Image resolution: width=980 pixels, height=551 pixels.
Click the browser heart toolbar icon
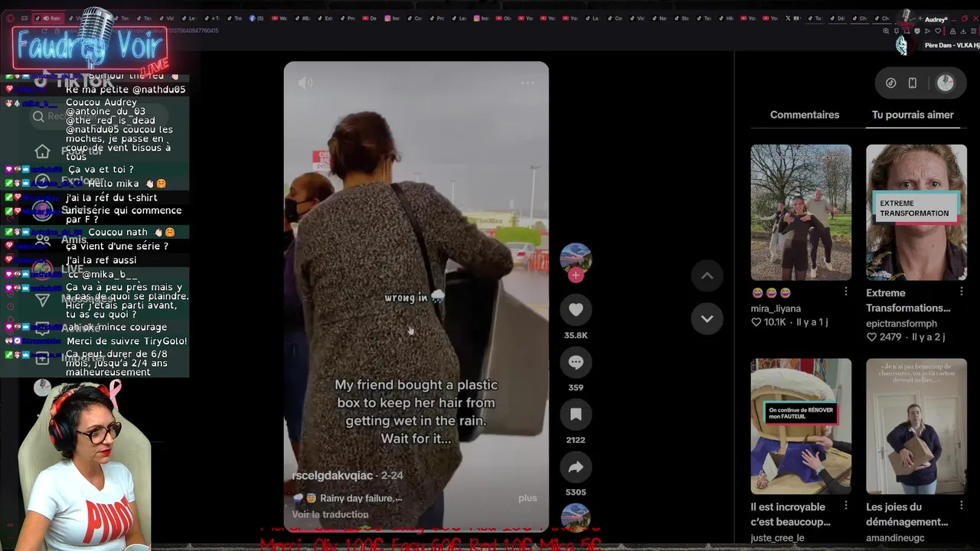coord(938,31)
